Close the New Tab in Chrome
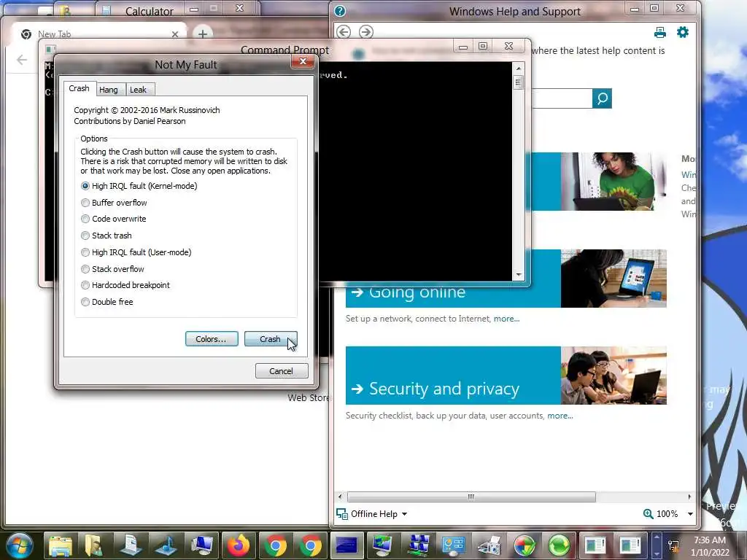Screen dimensions: 747x560 [175, 34]
